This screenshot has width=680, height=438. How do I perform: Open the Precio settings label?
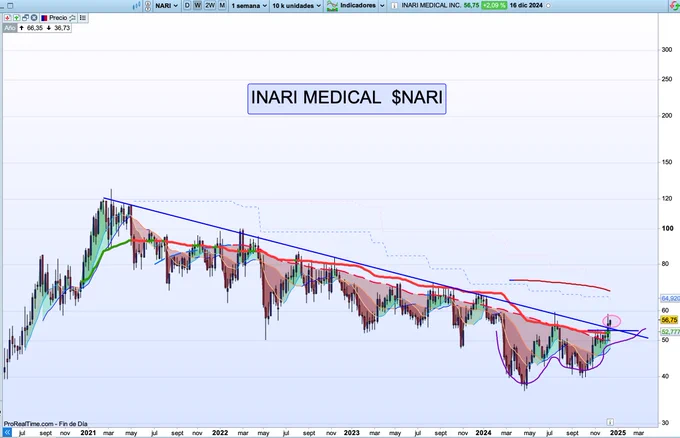[x=58, y=18]
